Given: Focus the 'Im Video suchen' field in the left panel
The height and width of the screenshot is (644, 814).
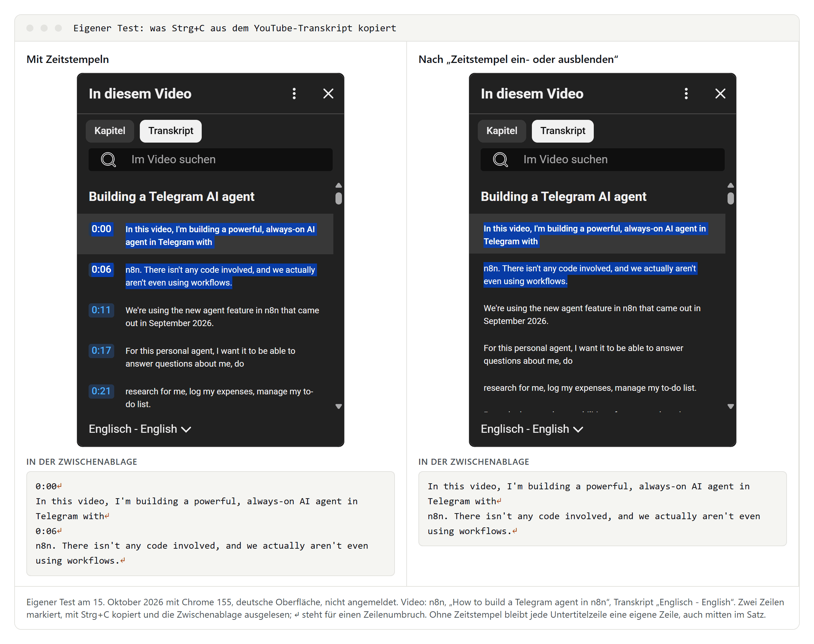Looking at the screenshot, I should click(211, 160).
